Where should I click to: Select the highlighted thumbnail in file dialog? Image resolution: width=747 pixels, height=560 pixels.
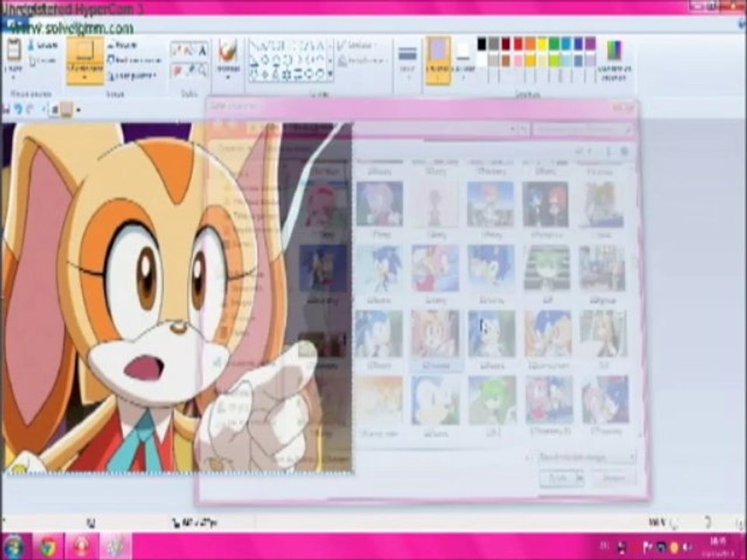pyautogui.click(x=436, y=340)
